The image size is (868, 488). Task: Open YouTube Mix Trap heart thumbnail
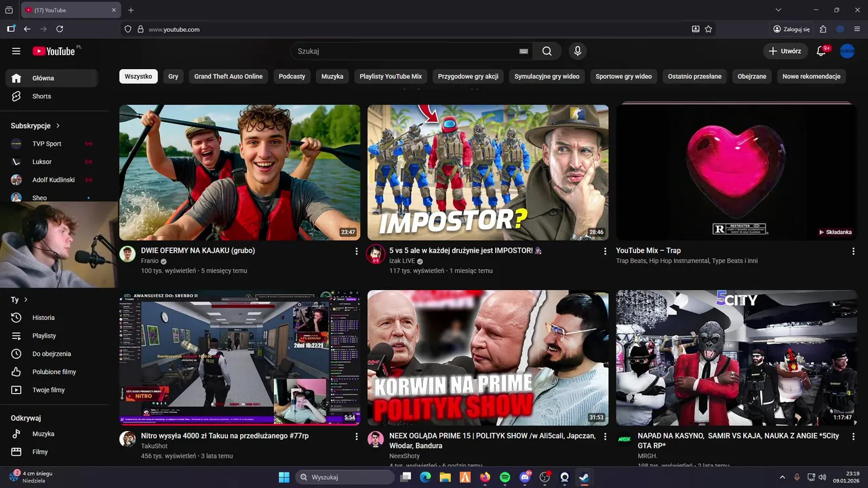pyautogui.click(x=736, y=172)
